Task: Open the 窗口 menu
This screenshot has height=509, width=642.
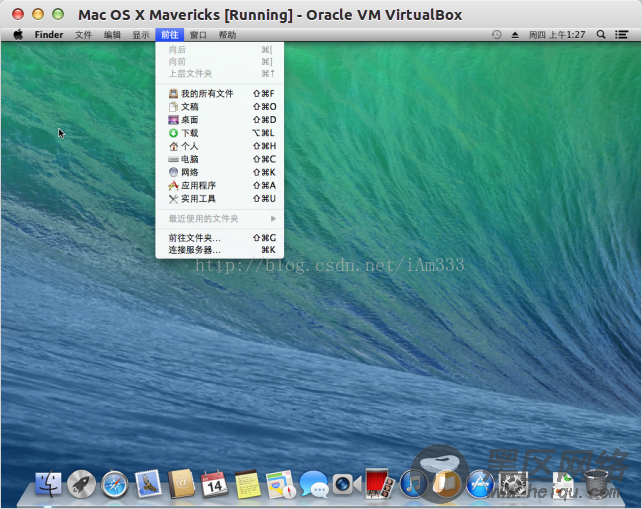Action: (198, 35)
